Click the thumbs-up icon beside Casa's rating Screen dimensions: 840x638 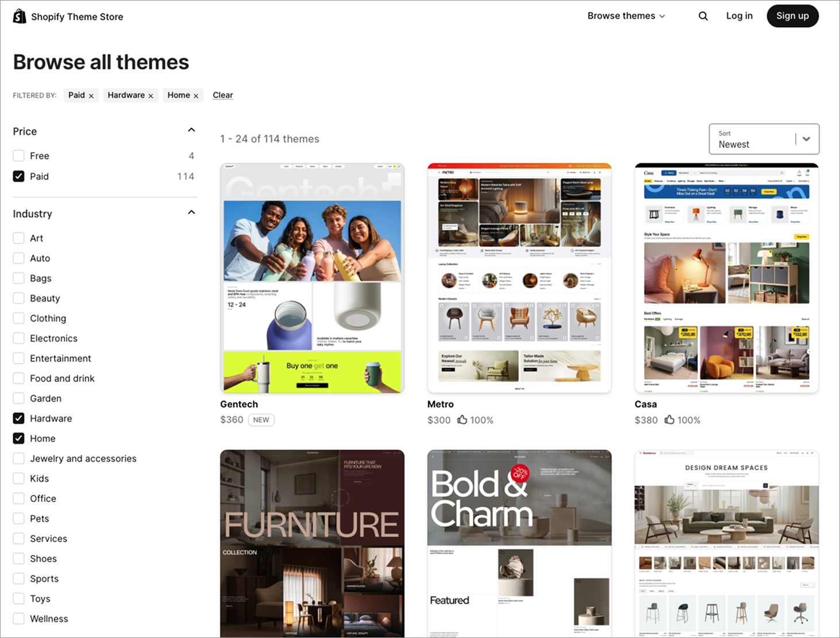(669, 420)
